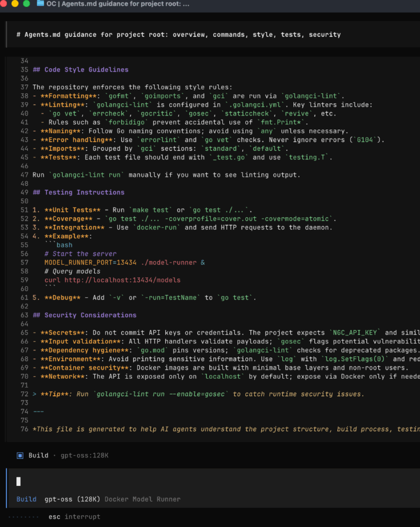Click the blinking cursor in the input box
The width and height of the screenshot is (420, 527).
(x=19, y=481)
